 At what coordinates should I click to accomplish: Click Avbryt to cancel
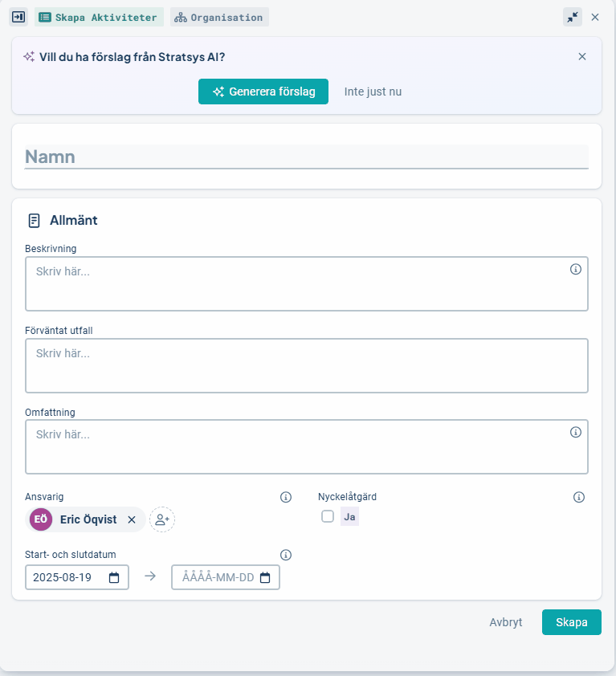506,622
